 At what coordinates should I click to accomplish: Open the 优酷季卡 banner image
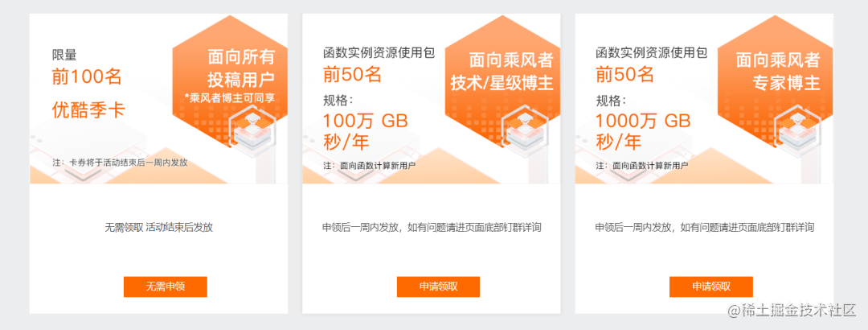[x=158, y=99]
